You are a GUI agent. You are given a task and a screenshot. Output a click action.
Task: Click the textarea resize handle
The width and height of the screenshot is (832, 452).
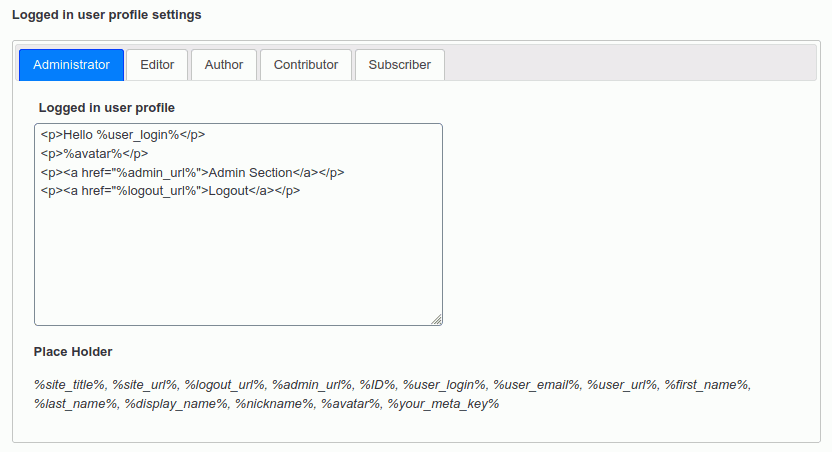tap(436, 319)
